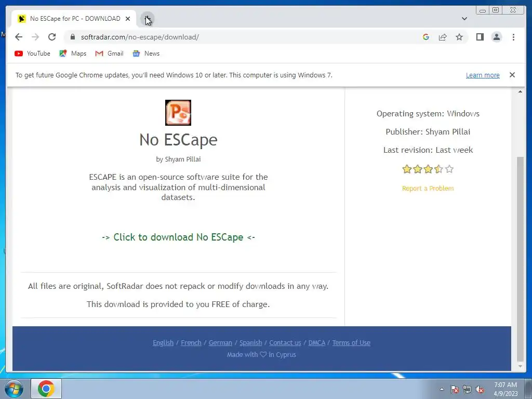This screenshot has width=532, height=399.
Task: Bookmark this tab with the star icon
Action: pyautogui.click(x=459, y=37)
